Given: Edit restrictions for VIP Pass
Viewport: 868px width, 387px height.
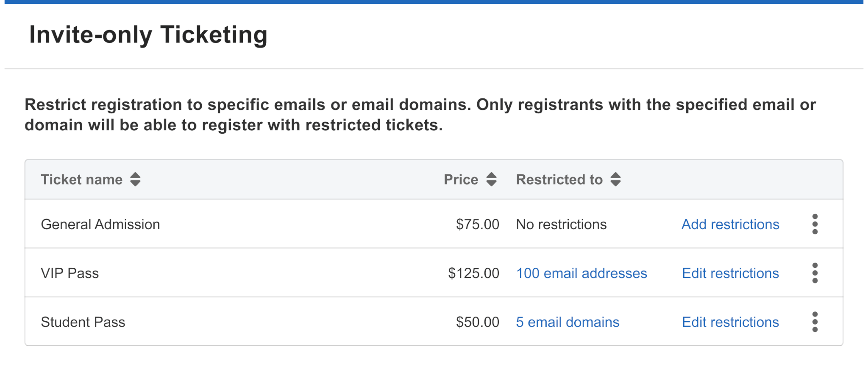Looking at the screenshot, I should pyautogui.click(x=730, y=273).
